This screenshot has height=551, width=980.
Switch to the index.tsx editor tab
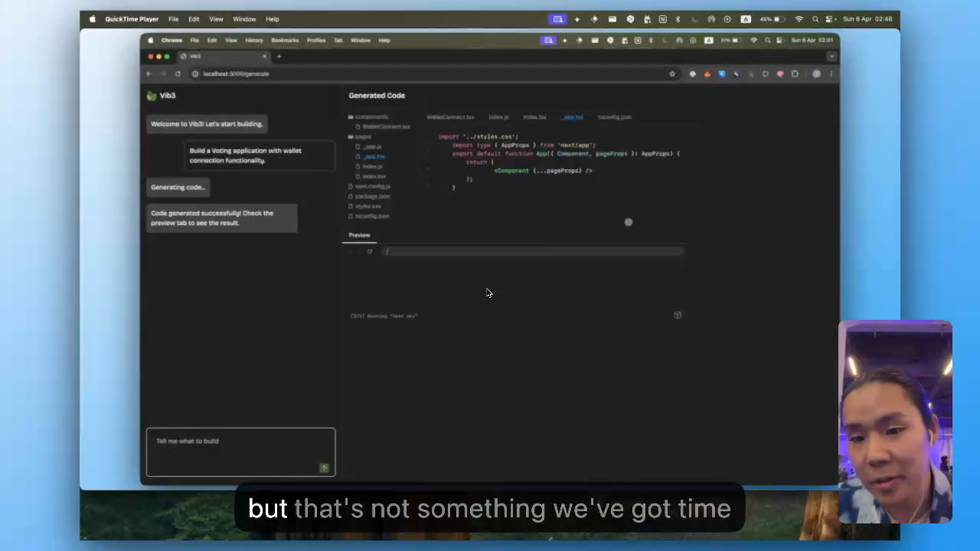coord(534,117)
